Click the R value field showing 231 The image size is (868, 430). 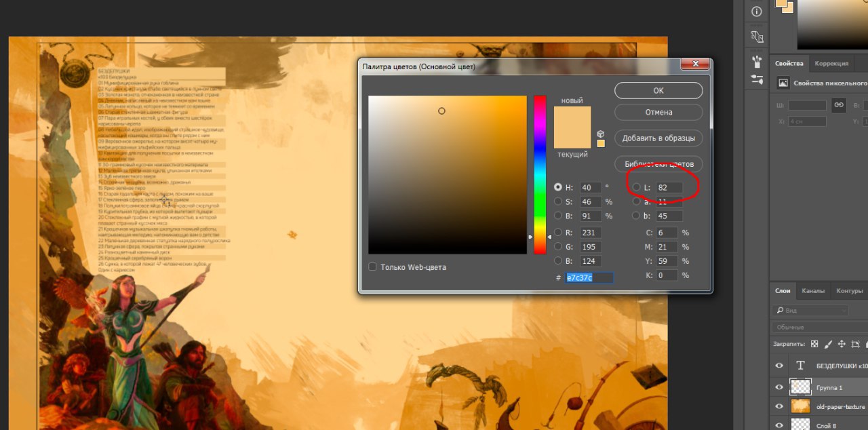point(591,233)
